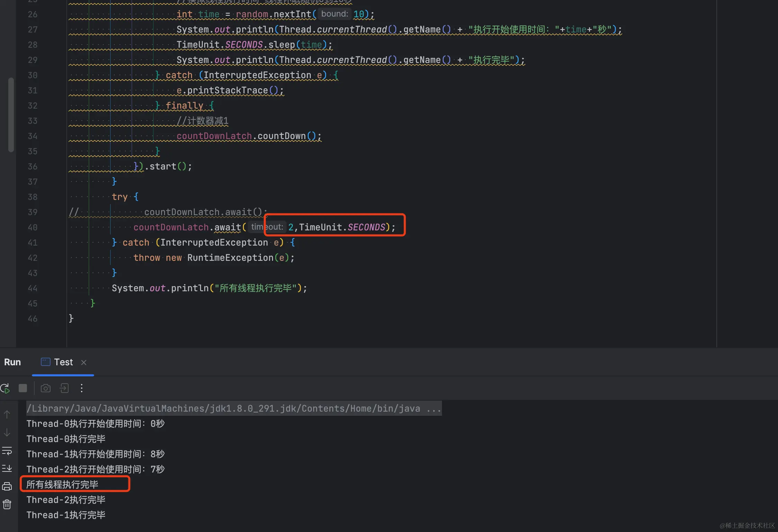Click the attach/exit process icon in run toolbar
The image size is (778, 532).
coord(64,388)
